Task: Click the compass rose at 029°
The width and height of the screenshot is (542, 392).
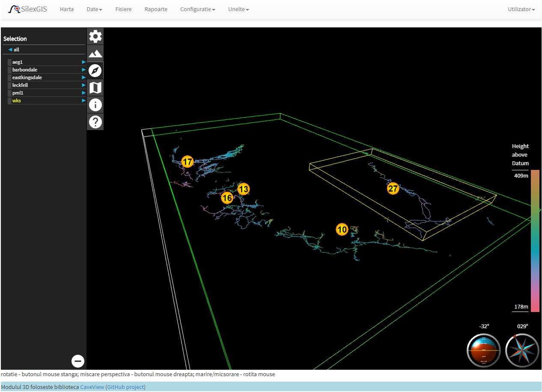Action: [x=522, y=350]
